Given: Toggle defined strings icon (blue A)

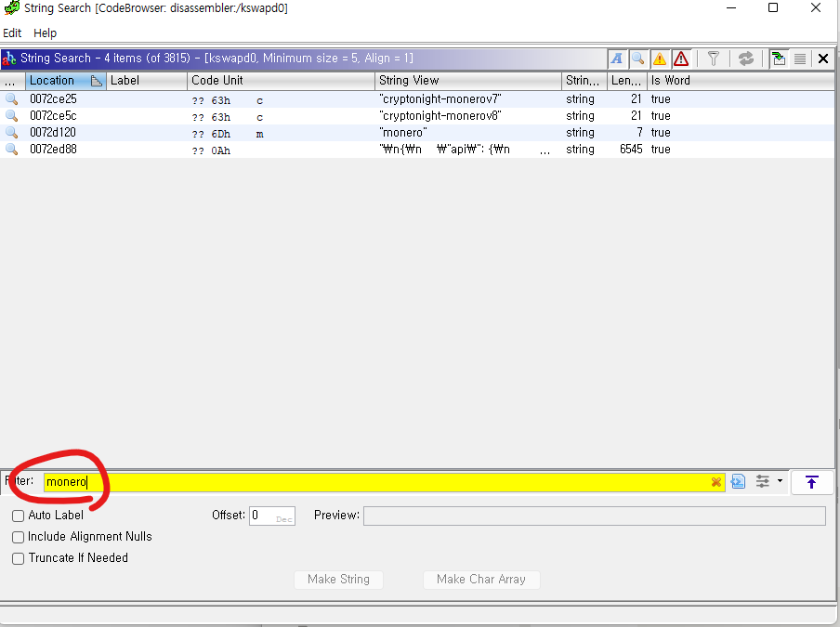Looking at the screenshot, I should pos(617,59).
